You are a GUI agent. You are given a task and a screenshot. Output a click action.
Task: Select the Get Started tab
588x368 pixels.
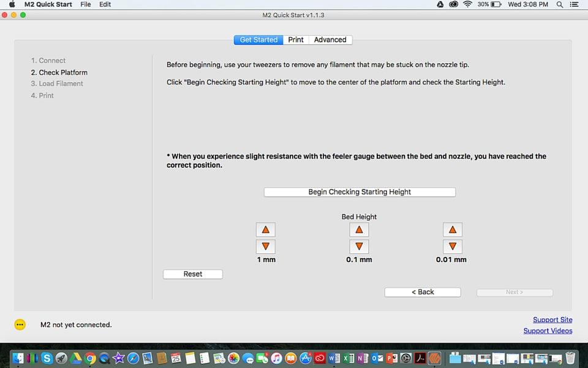pos(258,40)
